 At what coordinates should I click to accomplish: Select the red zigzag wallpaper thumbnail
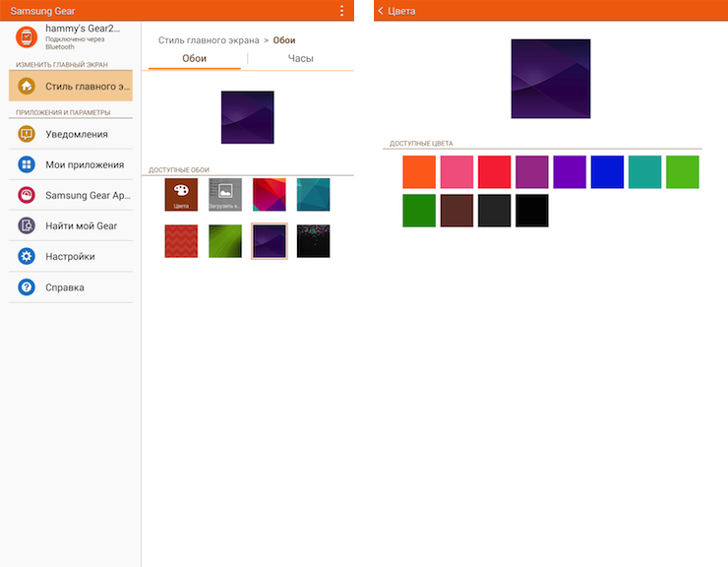(181, 241)
